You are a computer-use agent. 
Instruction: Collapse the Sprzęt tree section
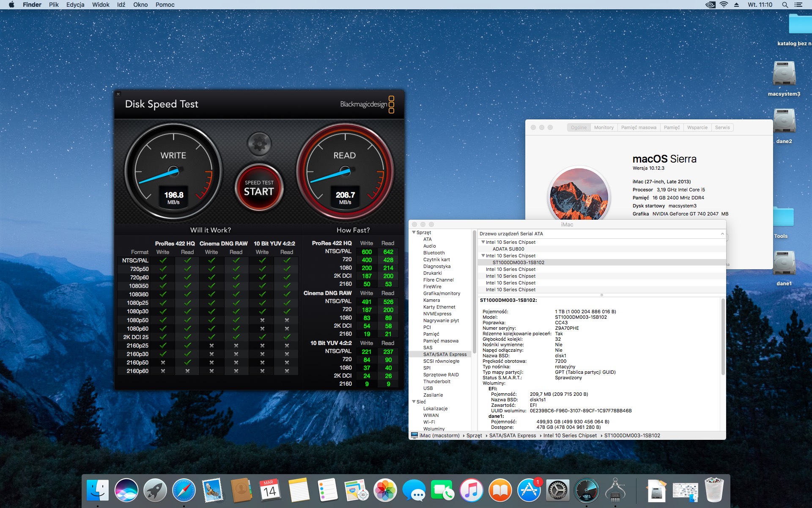414,232
